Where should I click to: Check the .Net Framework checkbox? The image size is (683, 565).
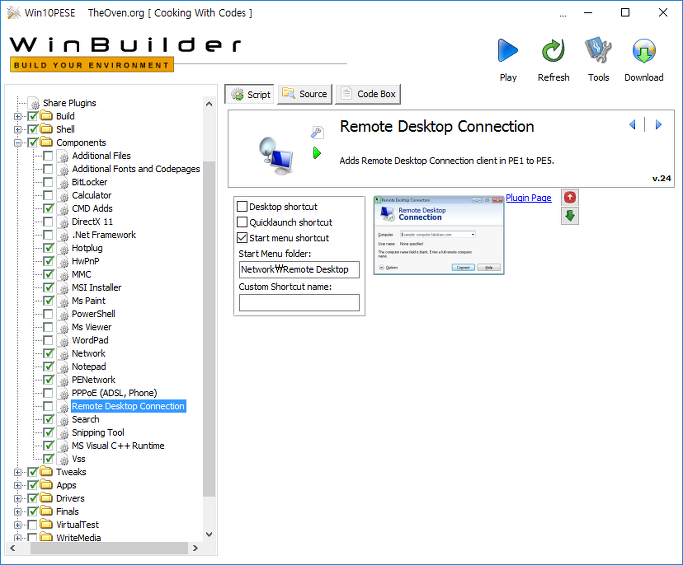[48, 235]
